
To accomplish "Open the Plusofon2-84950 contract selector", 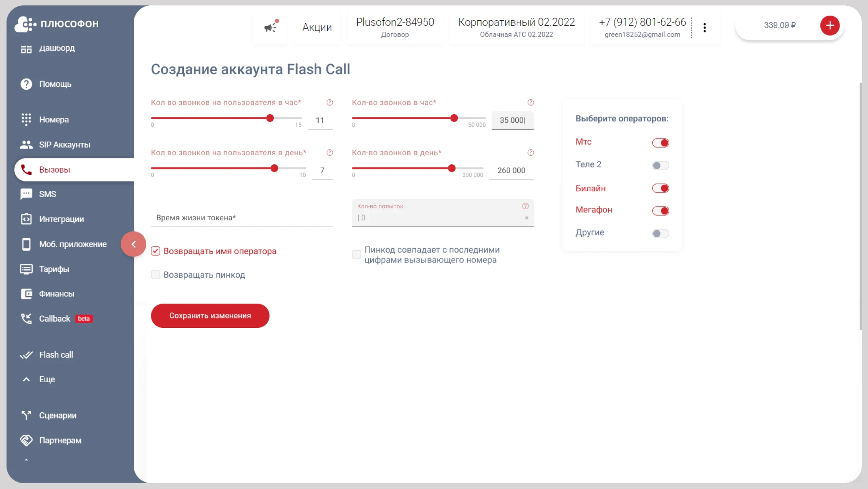I will pos(395,27).
